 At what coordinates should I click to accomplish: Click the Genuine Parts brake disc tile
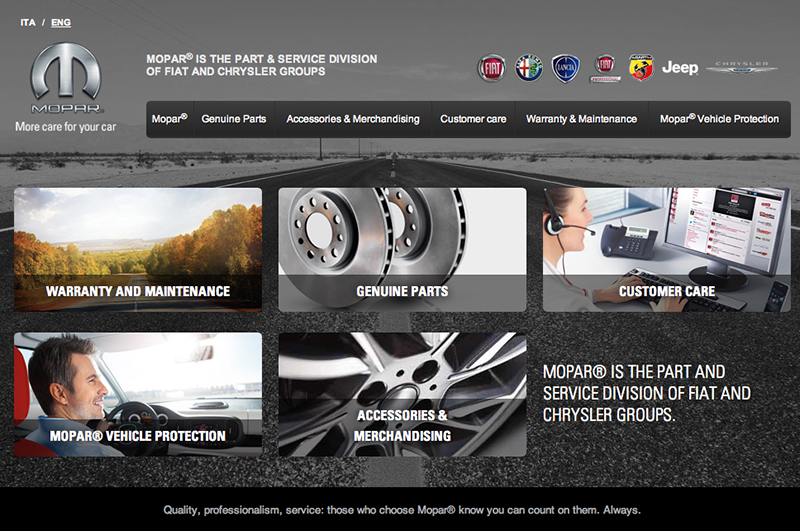point(402,250)
